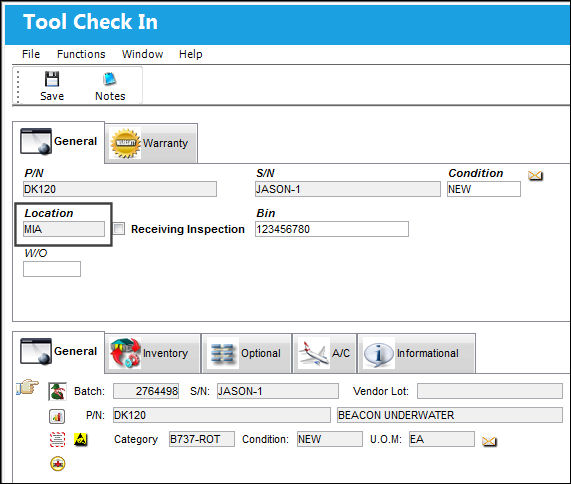Click the yellow ESD warning icon
The image size is (571, 484).
click(80, 440)
